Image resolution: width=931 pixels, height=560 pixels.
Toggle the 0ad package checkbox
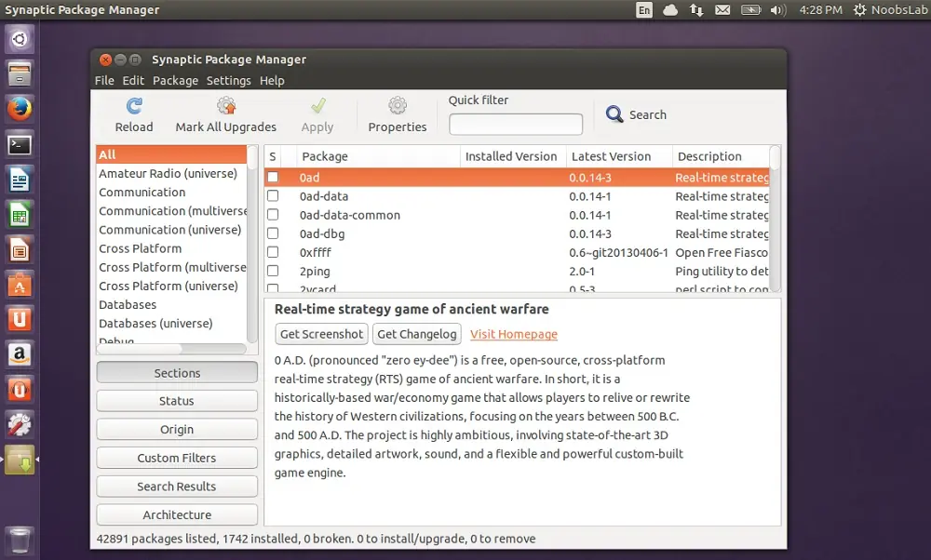pos(273,177)
